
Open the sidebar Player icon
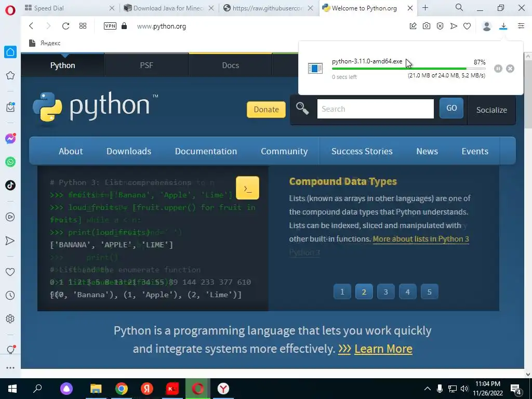coord(10,217)
